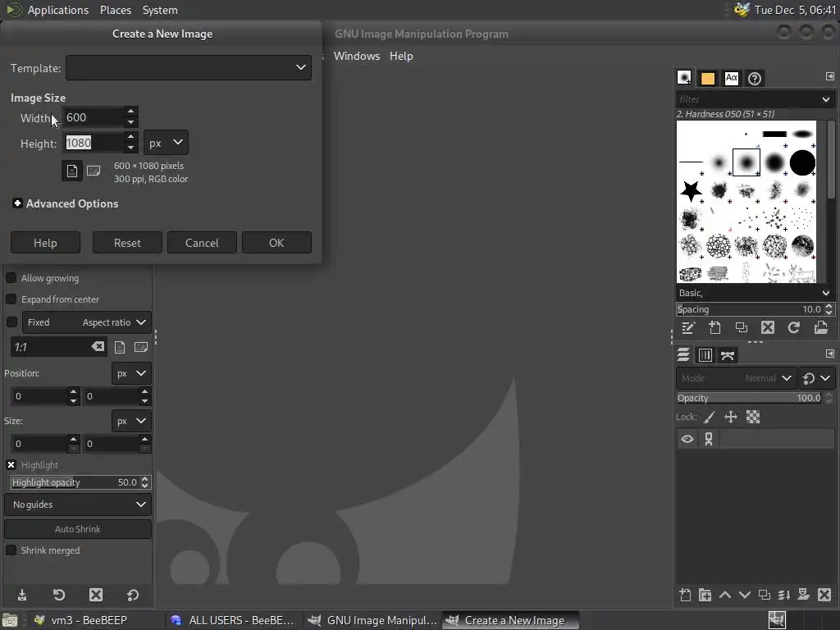
Task: Reset tool options to defaults icon
Action: 133,595
